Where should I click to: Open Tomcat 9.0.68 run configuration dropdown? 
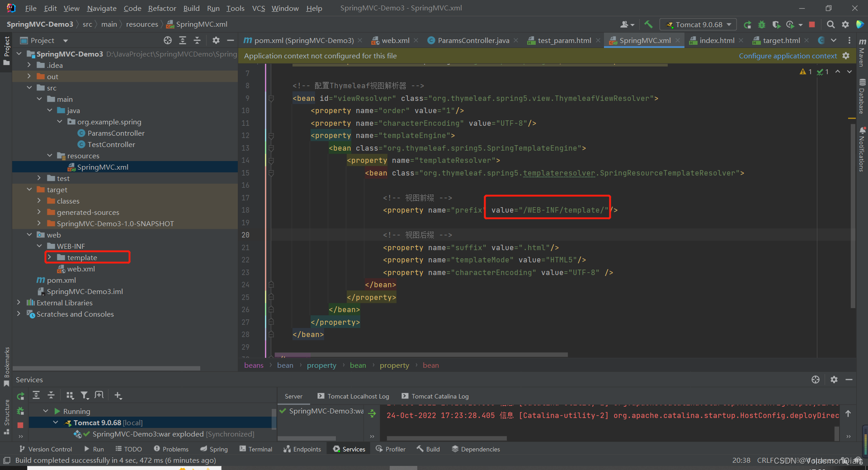click(x=698, y=24)
